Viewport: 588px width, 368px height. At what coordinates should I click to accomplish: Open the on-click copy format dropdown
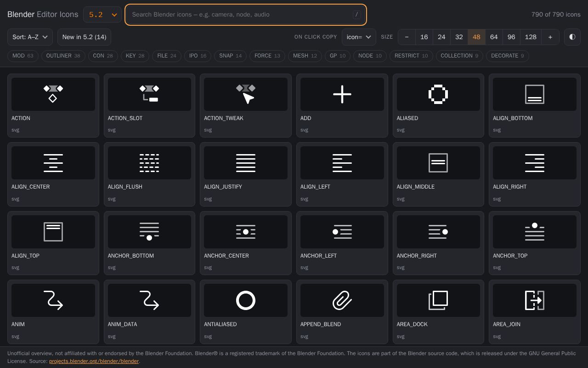[359, 37]
